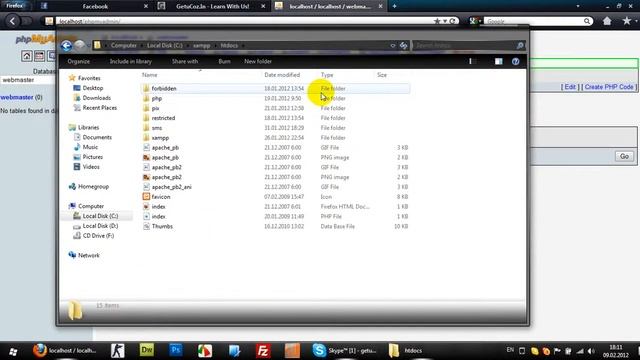The height and width of the screenshot is (360, 640).
Task: Select Desktop under Favorites
Action: 93,88
